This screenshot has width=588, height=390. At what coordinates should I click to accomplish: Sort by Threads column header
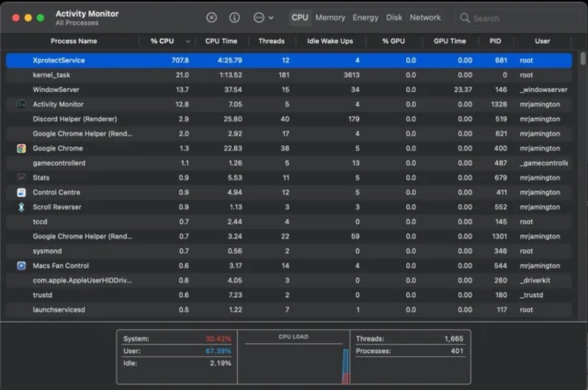pos(271,41)
